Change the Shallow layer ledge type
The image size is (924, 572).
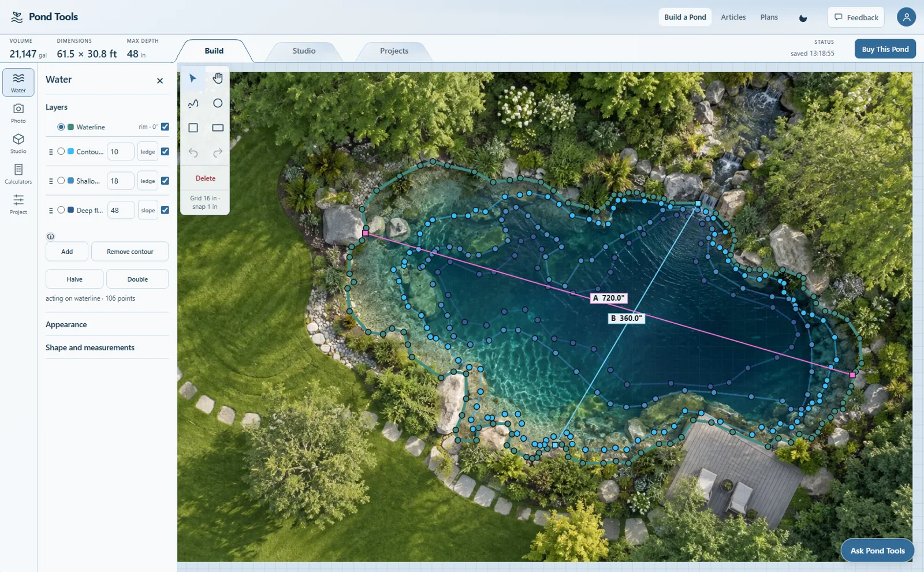coord(148,181)
